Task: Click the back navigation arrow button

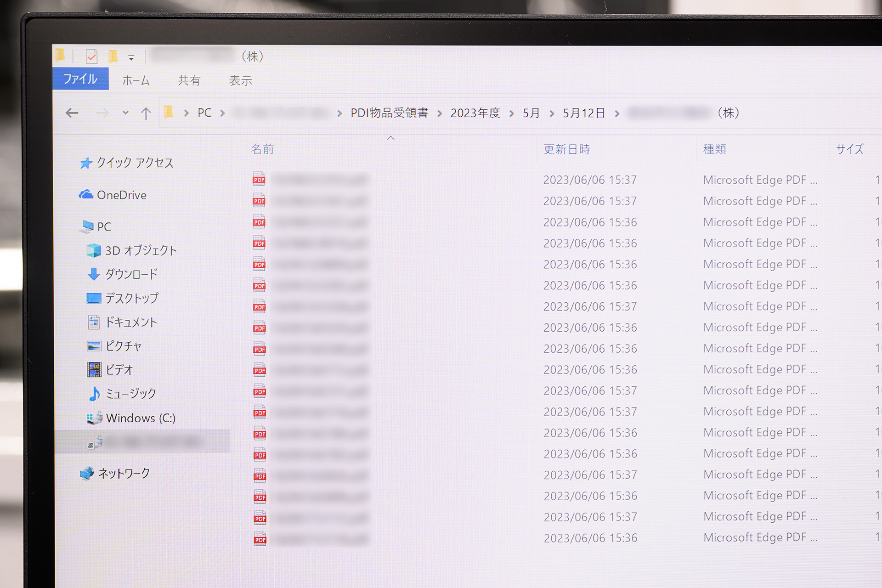Action: pyautogui.click(x=70, y=113)
